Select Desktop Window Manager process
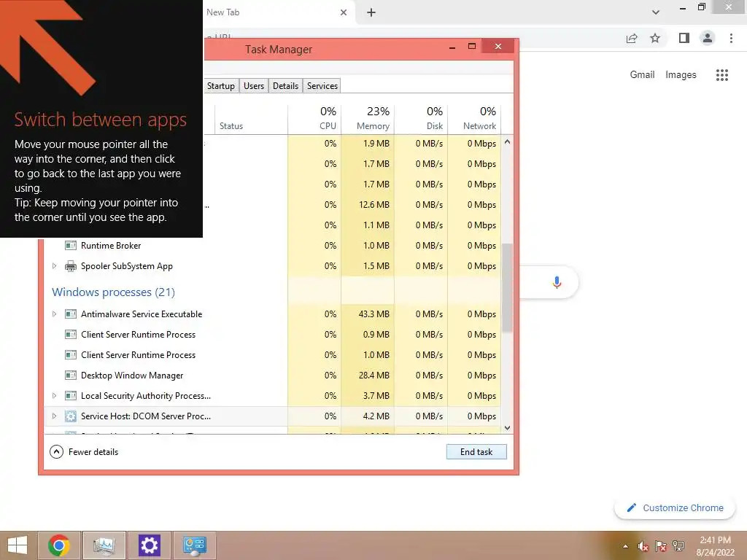 (273, 376)
